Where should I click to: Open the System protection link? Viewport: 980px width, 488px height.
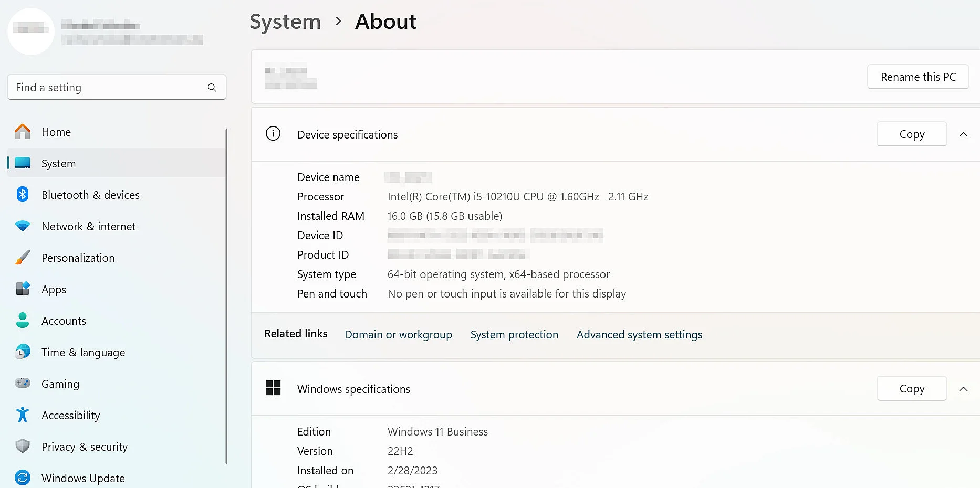click(514, 335)
